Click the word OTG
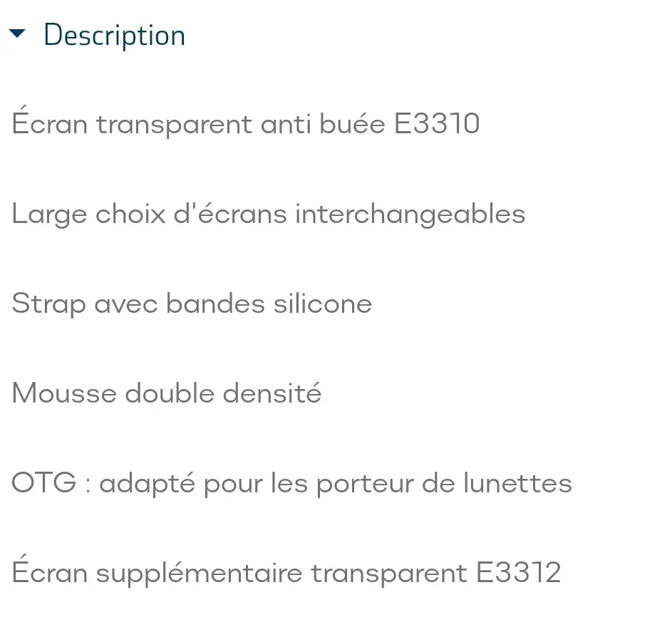The width and height of the screenshot is (672, 642). [x=44, y=482]
